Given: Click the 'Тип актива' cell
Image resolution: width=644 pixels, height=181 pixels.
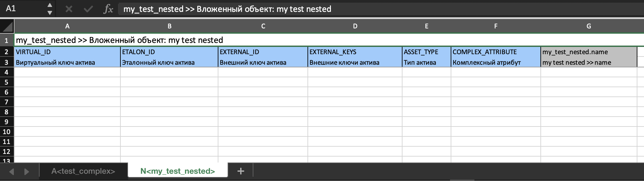Looking at the screenshot, I should [426, 62].
